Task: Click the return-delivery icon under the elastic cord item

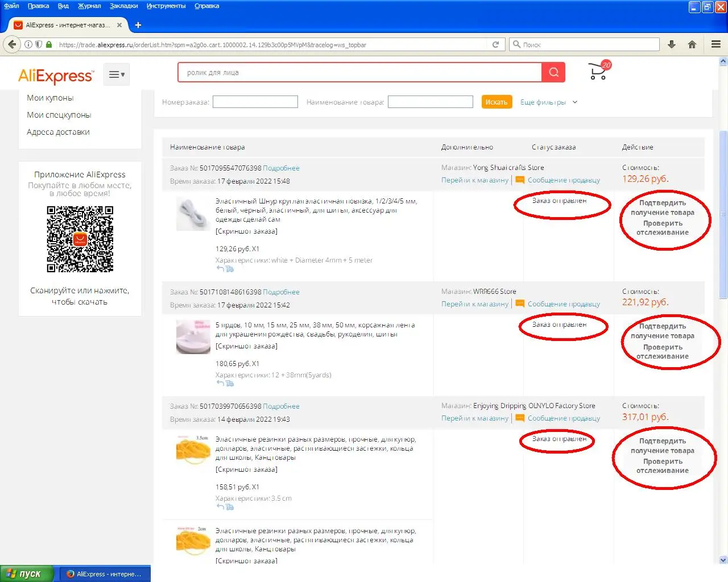Action: 225,269
